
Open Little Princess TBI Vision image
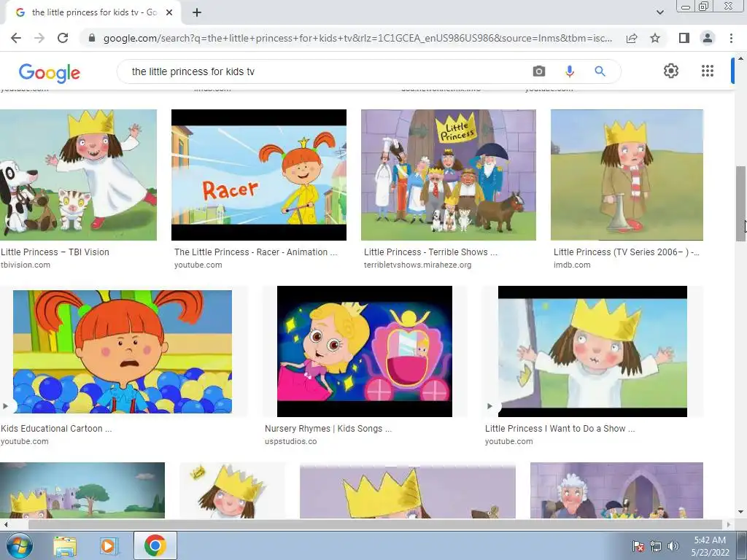pyautogui.click(x=78, y=175)
